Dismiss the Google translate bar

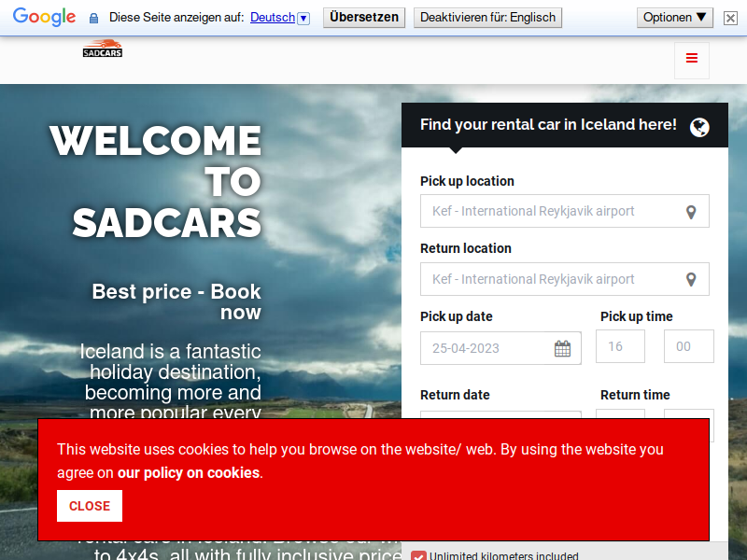[730, 18]
